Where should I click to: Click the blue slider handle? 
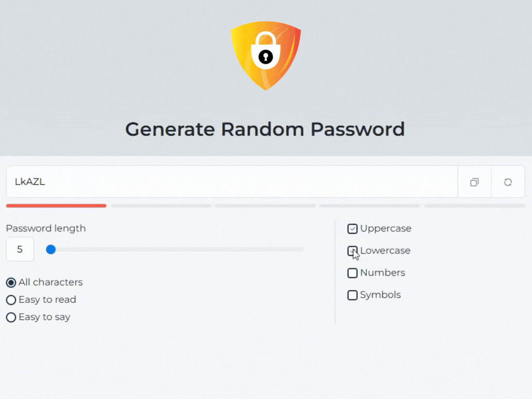(51, 249)
